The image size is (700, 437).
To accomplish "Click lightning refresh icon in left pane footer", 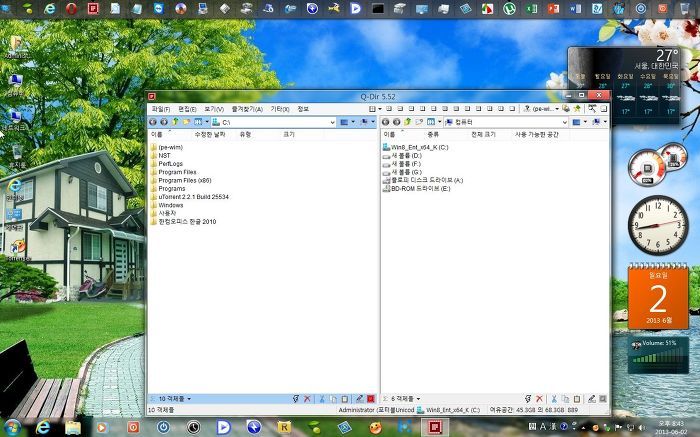I will tap(296, 399).
